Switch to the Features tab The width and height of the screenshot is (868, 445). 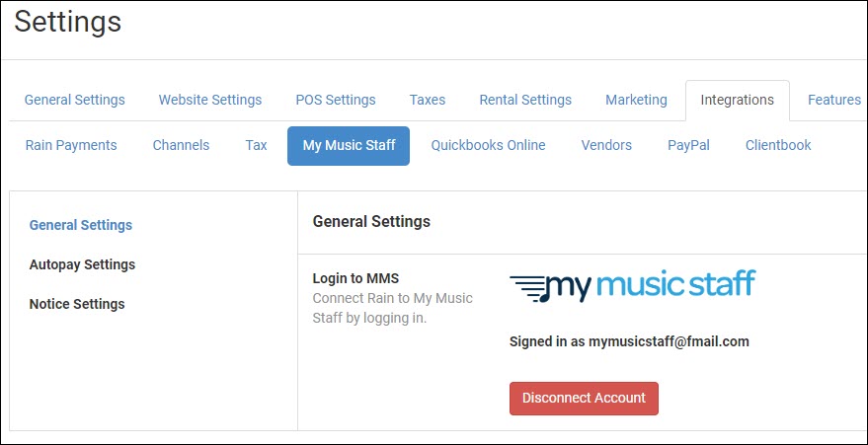[834, 100]
